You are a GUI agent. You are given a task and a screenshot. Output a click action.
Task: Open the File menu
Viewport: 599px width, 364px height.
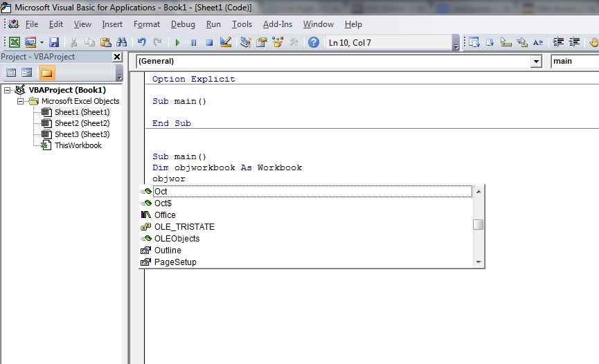point(32,24)
